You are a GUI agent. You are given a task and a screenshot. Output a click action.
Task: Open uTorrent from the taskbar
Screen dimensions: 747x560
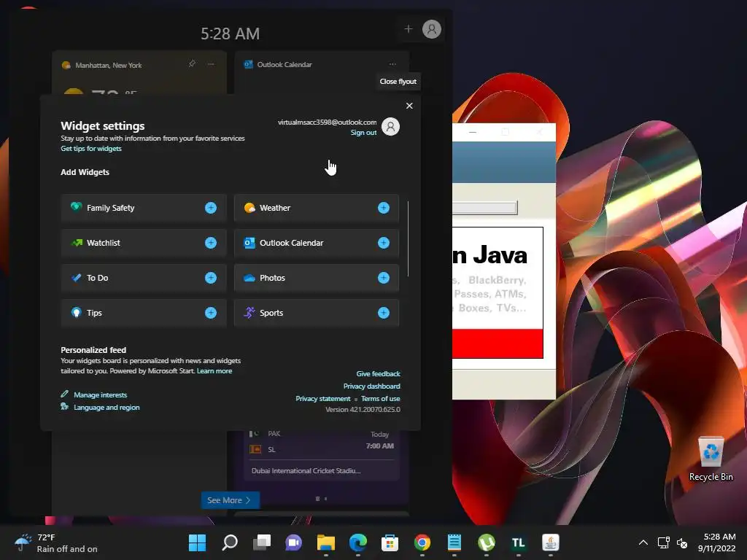pos(486,542)
